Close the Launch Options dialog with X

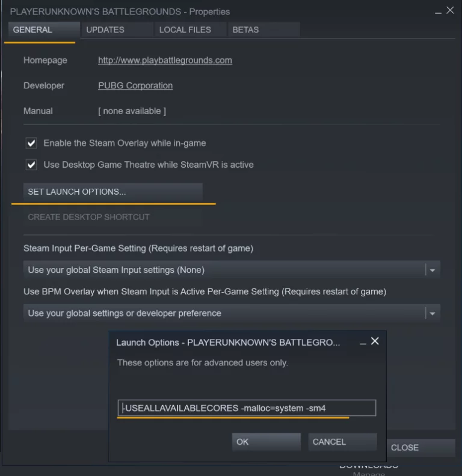click(x=375, y=341)
